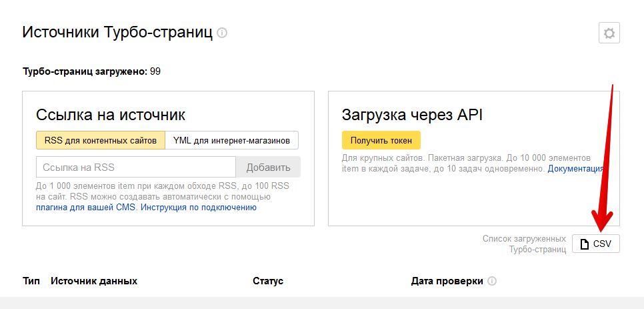The image size is (644, 309).
Task: Click info icon beside Источники Турбо-страниц title
Action: tap(222, 33)
